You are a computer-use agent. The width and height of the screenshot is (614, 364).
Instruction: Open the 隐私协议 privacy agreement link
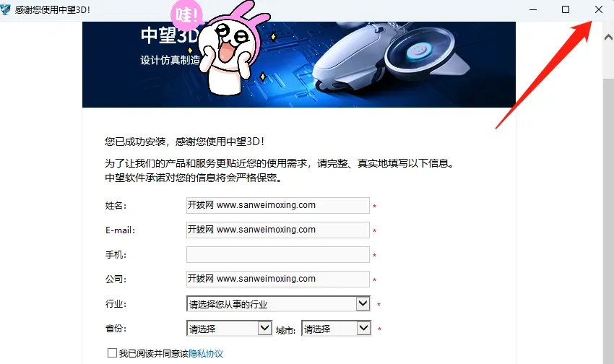point(206,354)
